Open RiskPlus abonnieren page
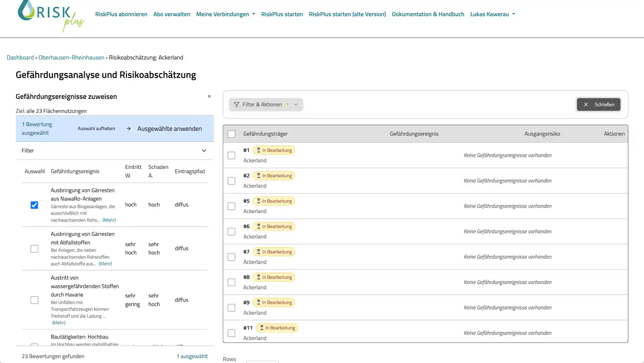644x363 pixels. click(x=121, y=14)
